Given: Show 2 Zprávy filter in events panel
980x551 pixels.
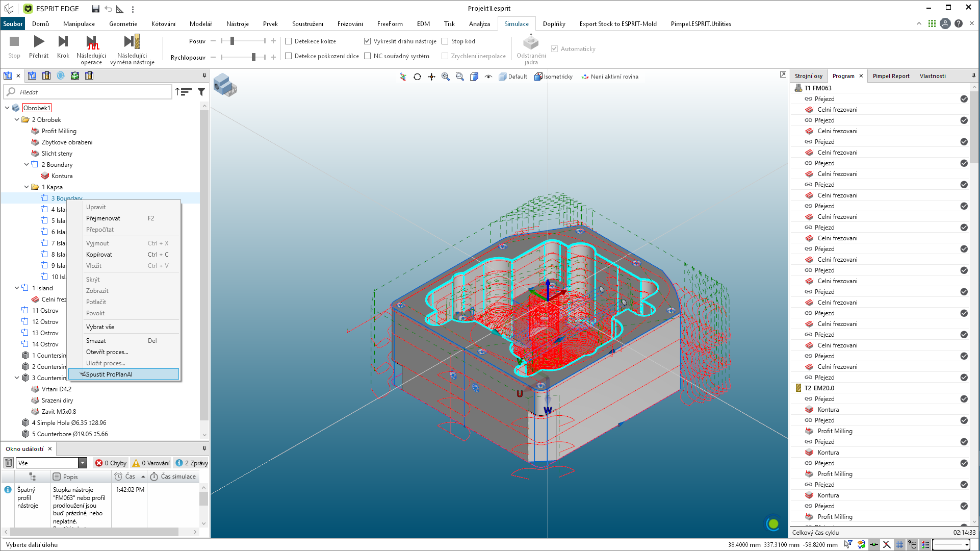Looking at the screenshot, I should [x=192, y=463].
